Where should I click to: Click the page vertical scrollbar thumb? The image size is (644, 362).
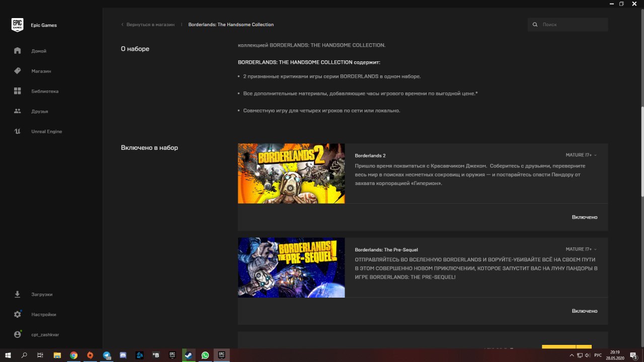click(x=641, y=152)
